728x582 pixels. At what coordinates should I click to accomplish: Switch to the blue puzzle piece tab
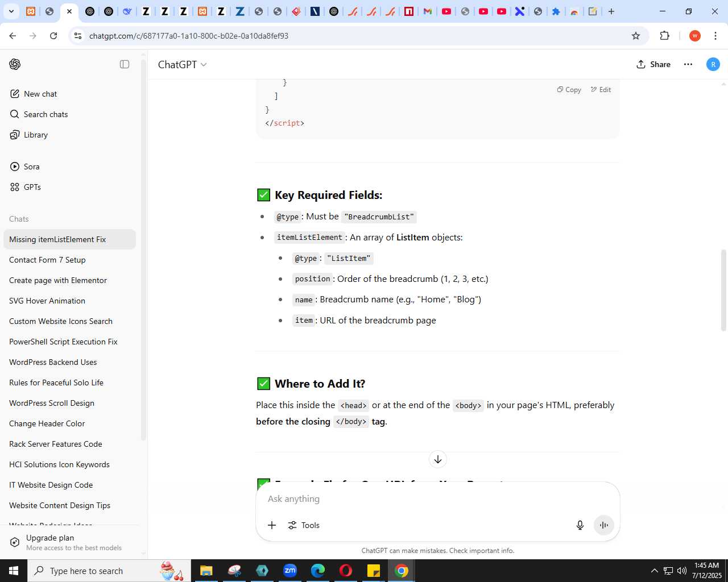pos(556,11)
